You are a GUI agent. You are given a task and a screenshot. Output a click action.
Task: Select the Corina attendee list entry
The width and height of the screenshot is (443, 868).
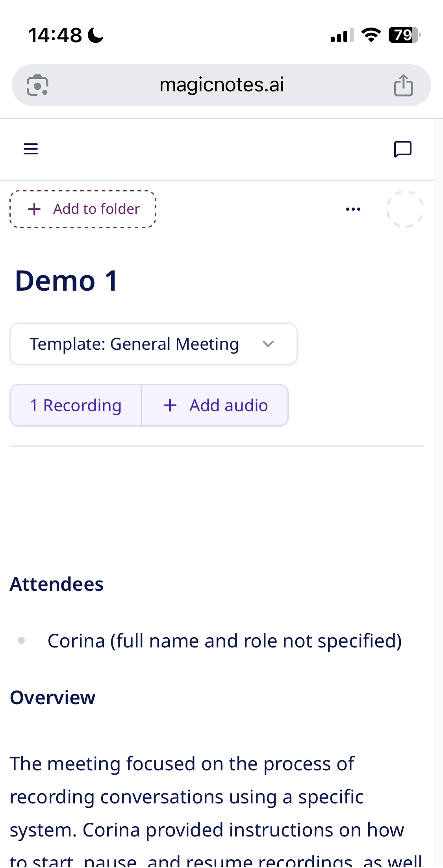click(224, 641)
